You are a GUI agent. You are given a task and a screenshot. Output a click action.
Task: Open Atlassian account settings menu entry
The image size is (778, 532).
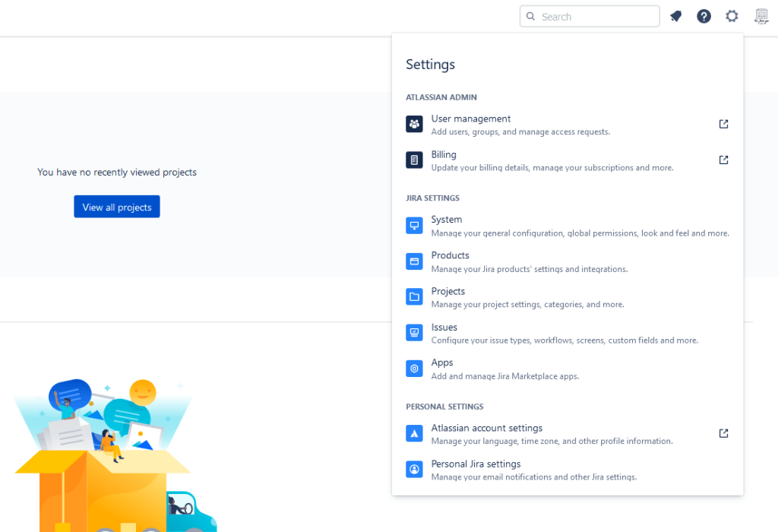tap(486, 428)
